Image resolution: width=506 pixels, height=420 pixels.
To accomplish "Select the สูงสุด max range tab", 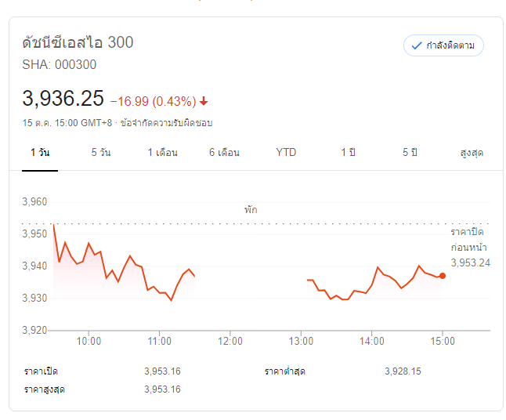I will pos(472,152).
